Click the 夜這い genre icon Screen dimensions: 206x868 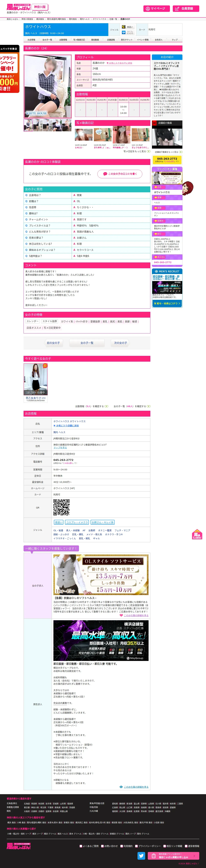128,27
